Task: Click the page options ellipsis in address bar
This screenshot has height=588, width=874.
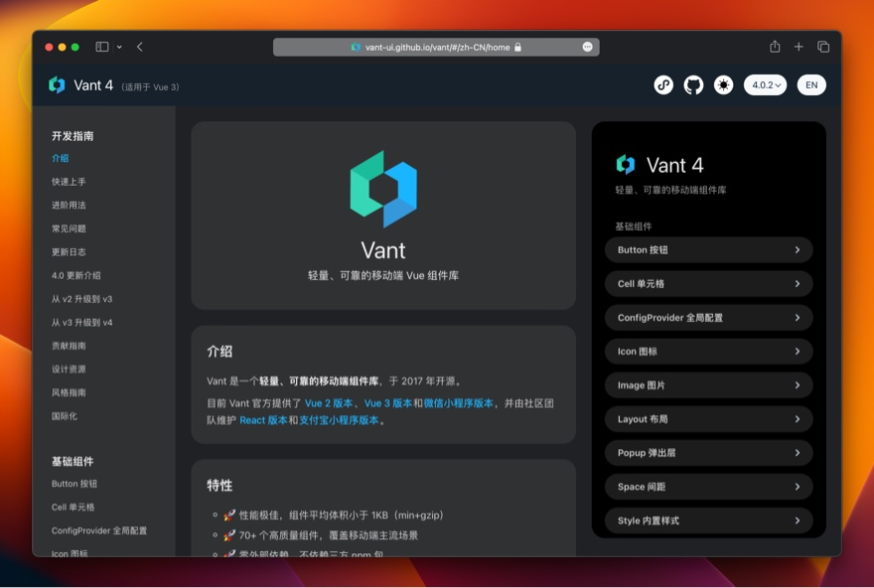Action: (588, 47)
